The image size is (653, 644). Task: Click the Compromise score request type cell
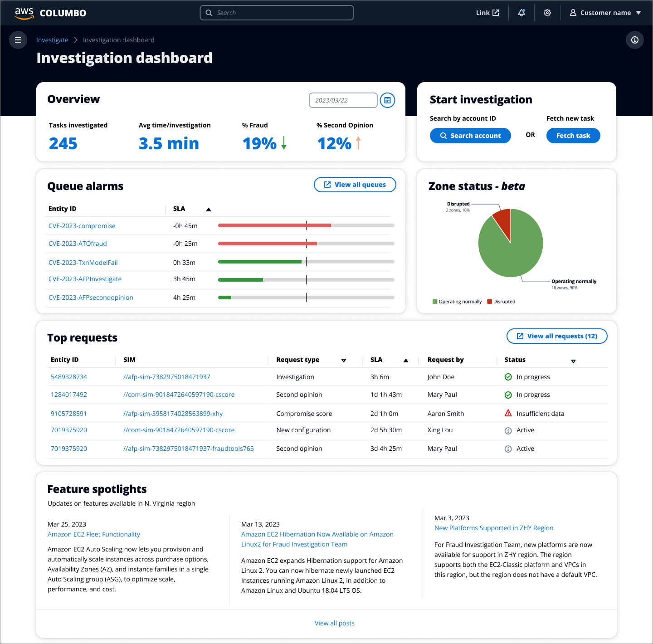[x=304, y=414]
